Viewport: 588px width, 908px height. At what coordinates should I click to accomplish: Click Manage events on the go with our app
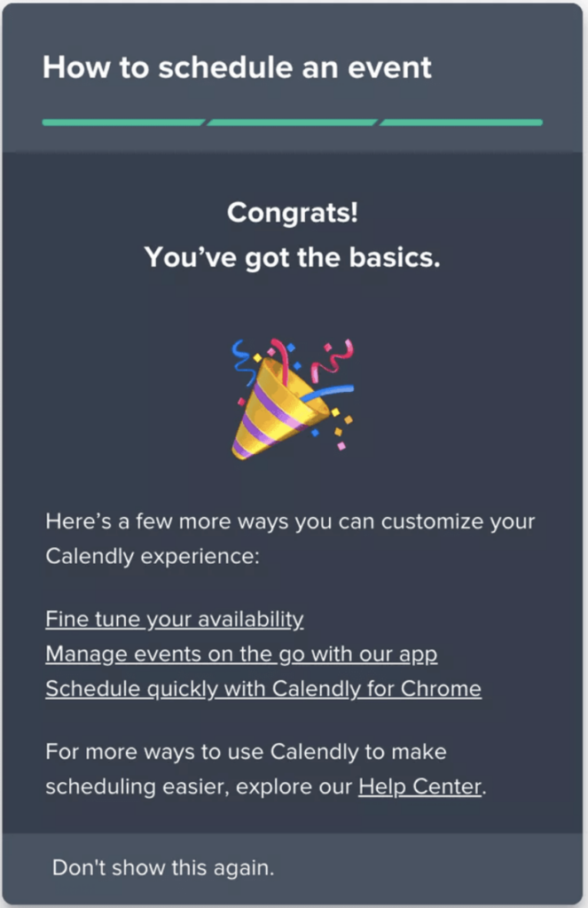(x=241, y=654)
